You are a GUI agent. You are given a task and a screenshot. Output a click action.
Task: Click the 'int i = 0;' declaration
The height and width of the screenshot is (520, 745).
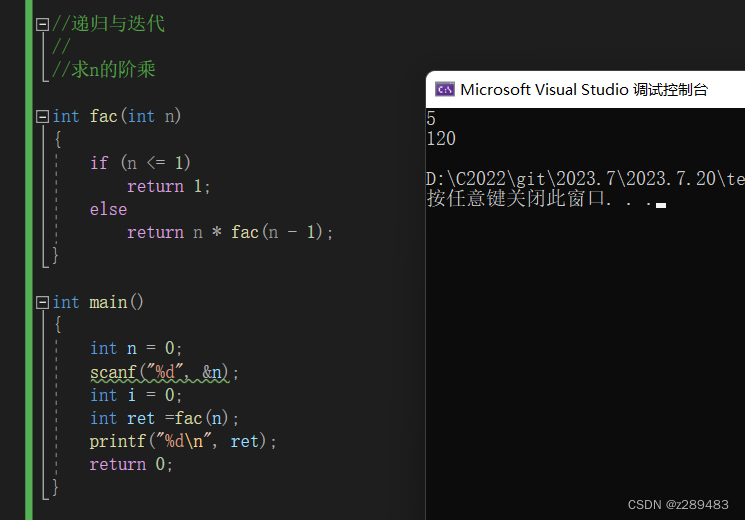[x=135, y=395]
